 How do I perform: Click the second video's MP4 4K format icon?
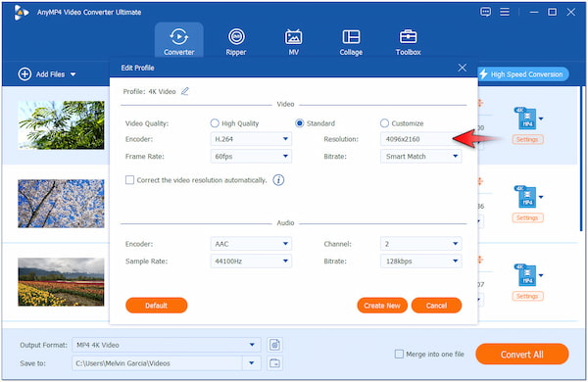(525, 197)
